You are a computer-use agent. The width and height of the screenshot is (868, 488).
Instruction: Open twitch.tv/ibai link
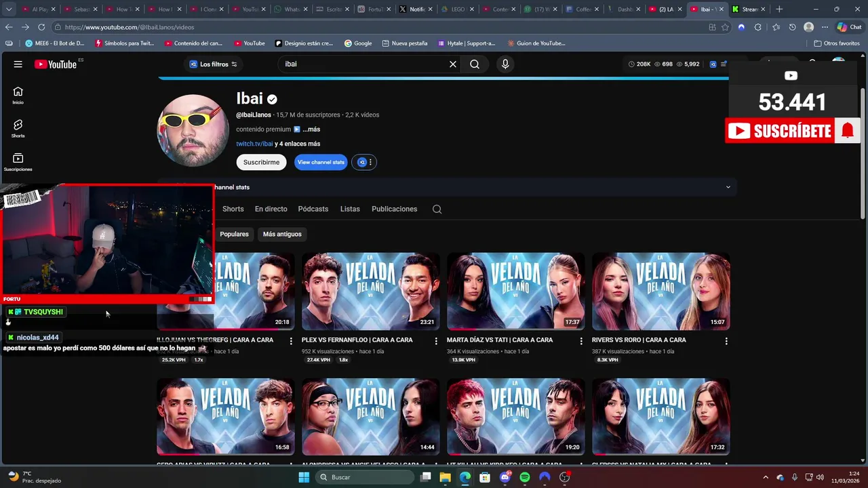(x=254, y=144)
